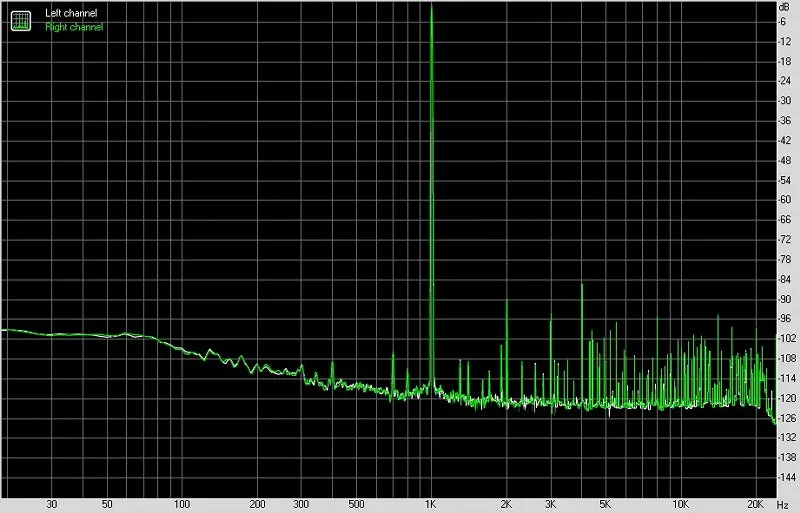Click the -30 dB axis label
Screen dimensions: 800x513
(x=784, y=101)
